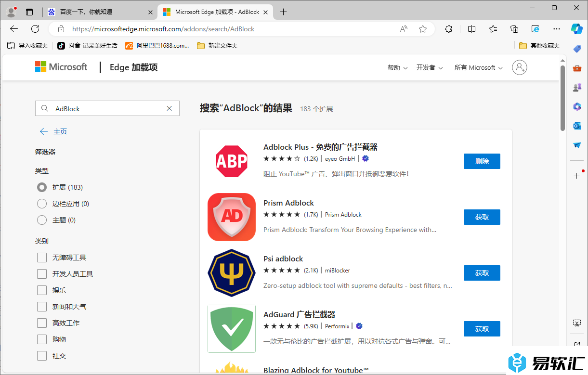The image size is (588, 375).
Task: Click 删除 for Adblock Plus
Action: tap(482, 161)
